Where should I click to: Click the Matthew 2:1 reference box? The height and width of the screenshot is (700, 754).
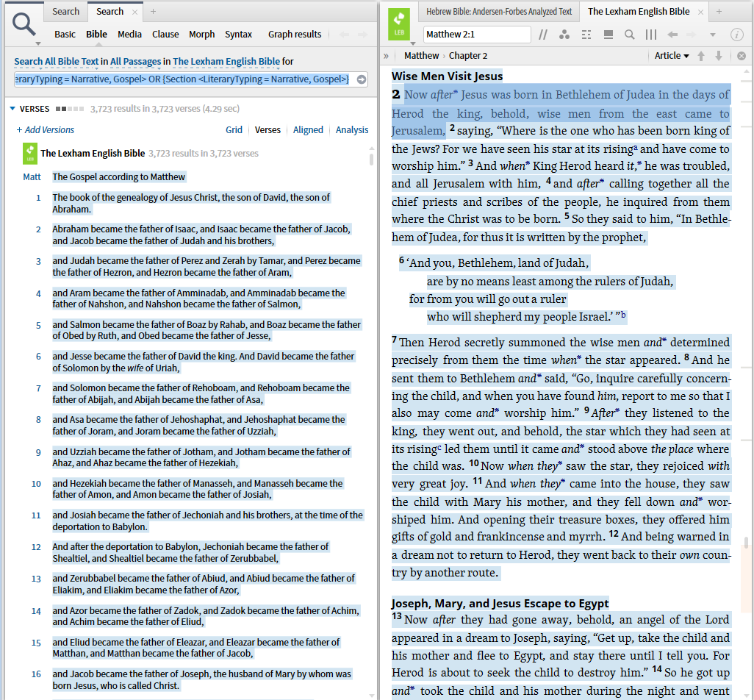(x=477, y=35)
